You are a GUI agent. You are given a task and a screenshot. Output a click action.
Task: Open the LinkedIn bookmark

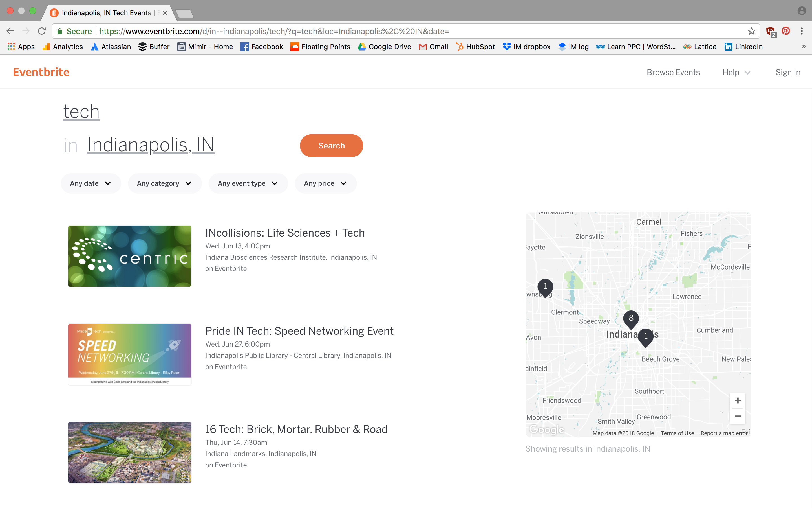(743, 47)
